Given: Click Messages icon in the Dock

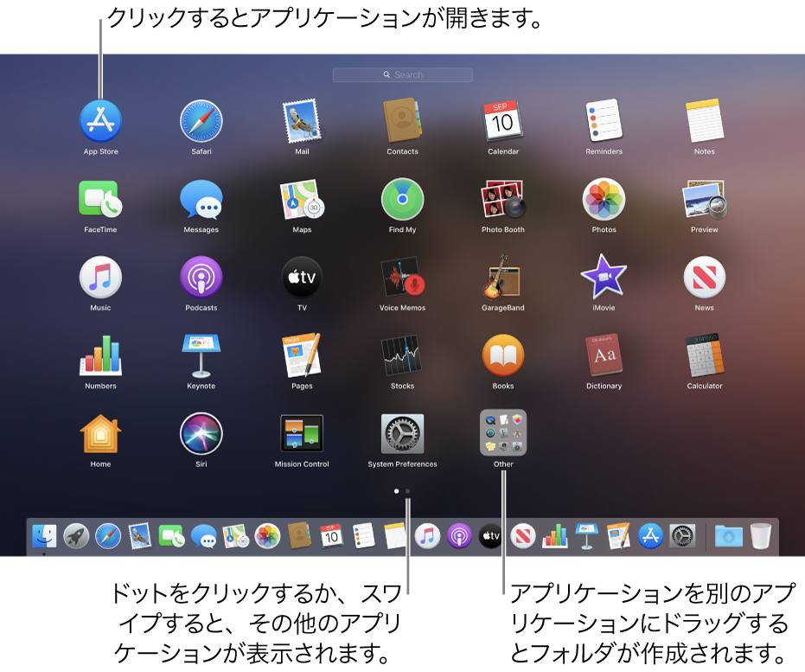Looking at the screenshot, I should coord(204,537).
